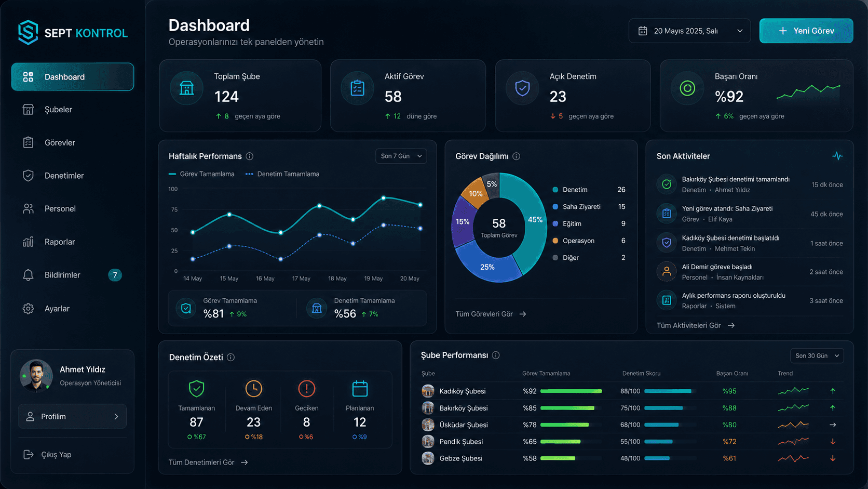The width and height of the screenshot is (868, 489).
Task: Click the Denetim Tamamlama %56 building icon
Action: coord(317,308)
